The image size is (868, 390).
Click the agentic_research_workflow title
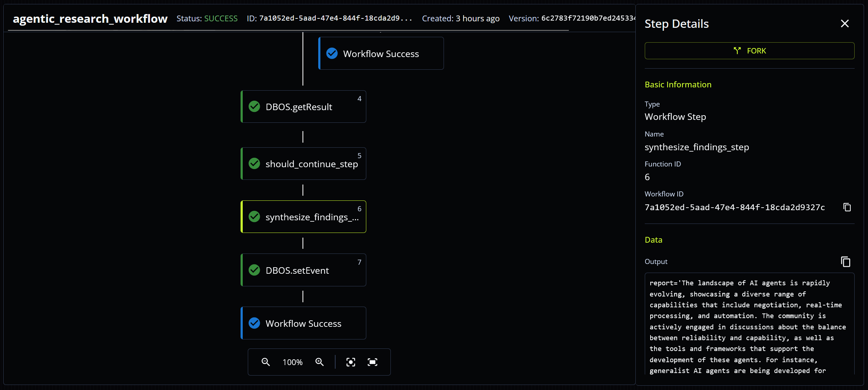coord(90,19)
